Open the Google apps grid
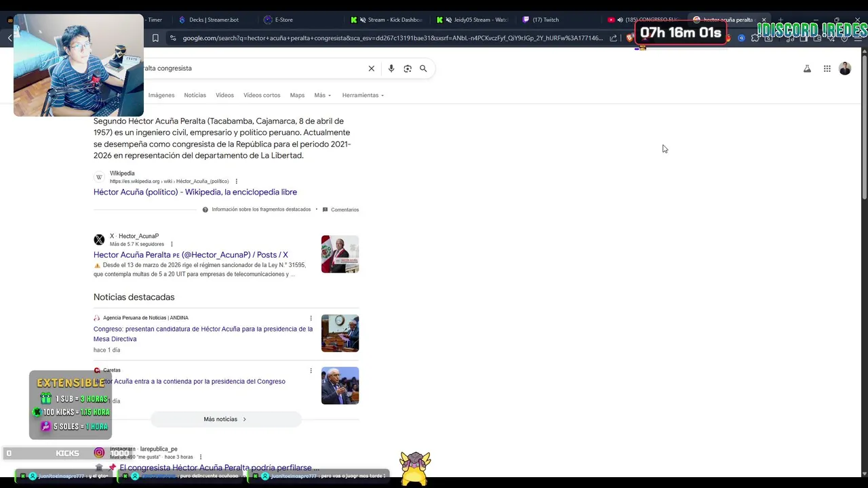The width and height of the screenshot is (868, 488). (x=827, y=68)
